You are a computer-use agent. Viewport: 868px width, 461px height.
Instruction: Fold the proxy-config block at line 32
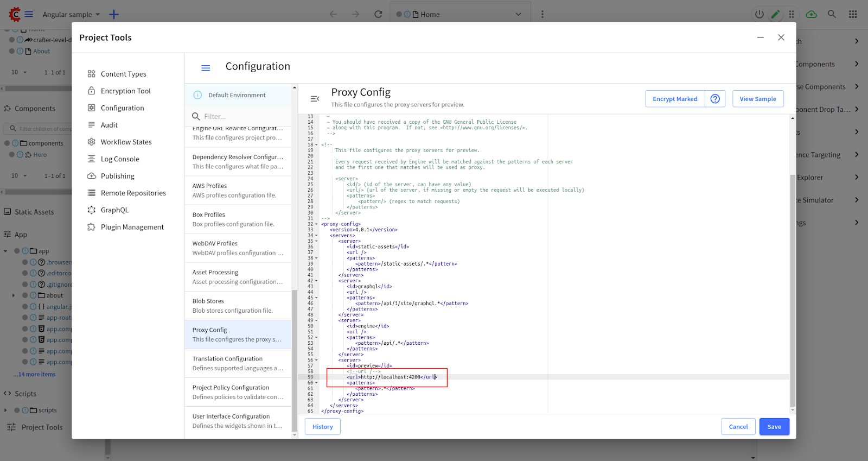pos(316,224)
